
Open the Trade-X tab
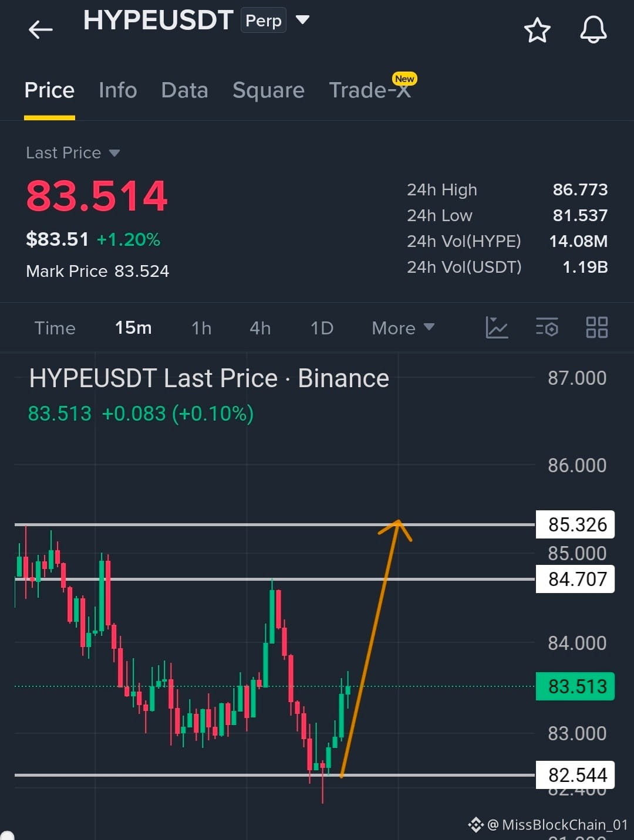coord(370,90)
